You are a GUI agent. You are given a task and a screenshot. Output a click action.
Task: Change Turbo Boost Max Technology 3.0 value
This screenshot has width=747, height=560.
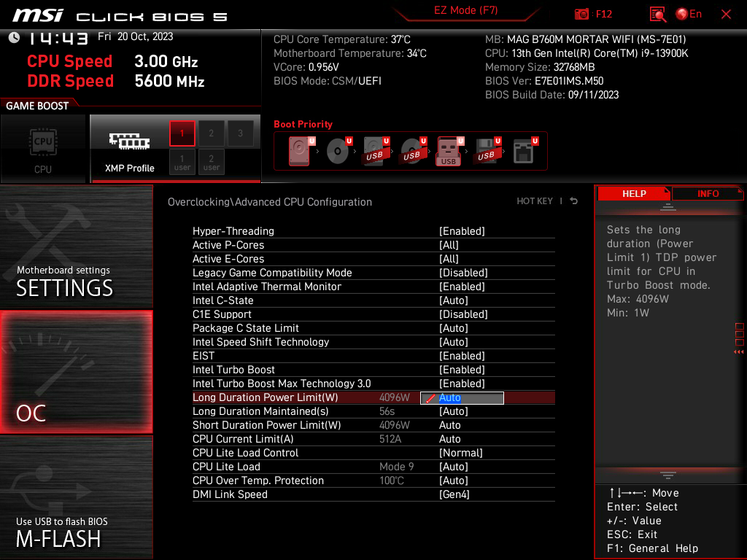(462, 383)
